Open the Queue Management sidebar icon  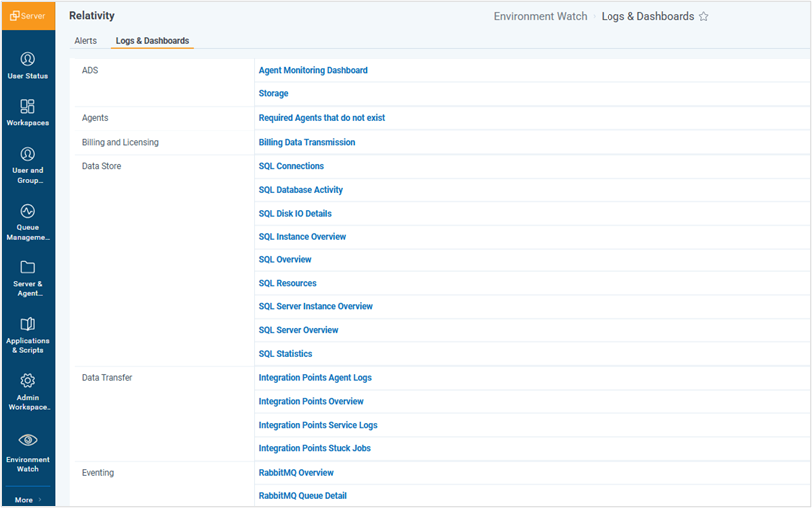[x=28, y=211]
